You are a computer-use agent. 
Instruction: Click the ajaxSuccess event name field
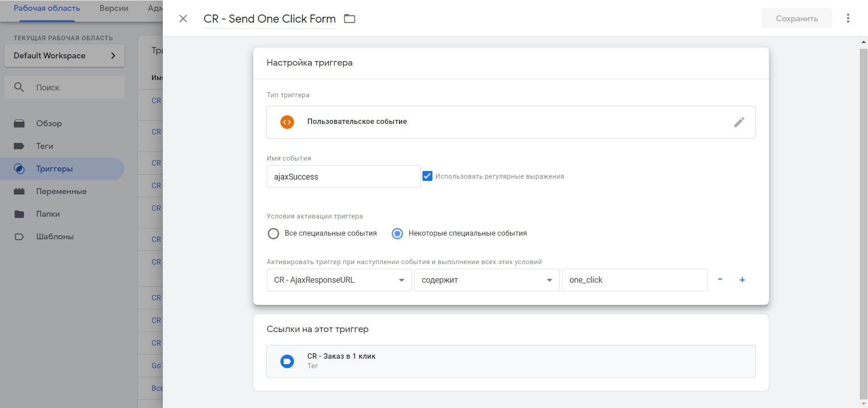pyautogui.click(x=343, y=176)
